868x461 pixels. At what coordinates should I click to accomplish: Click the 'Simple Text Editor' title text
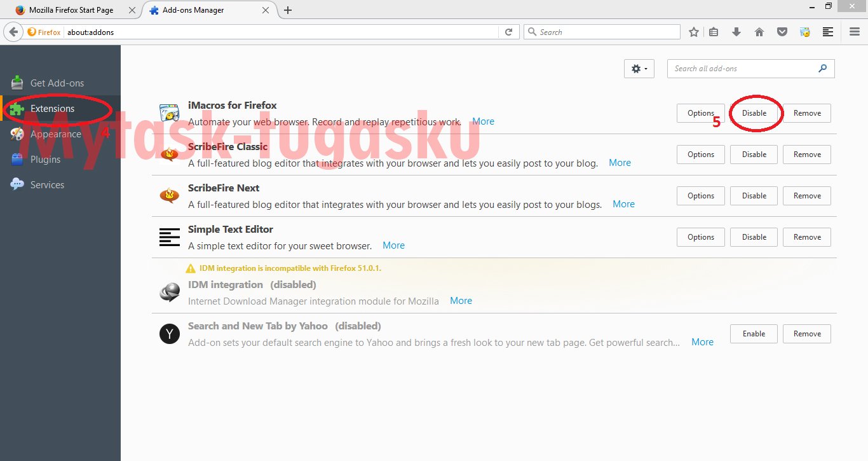tap(231, 230)
